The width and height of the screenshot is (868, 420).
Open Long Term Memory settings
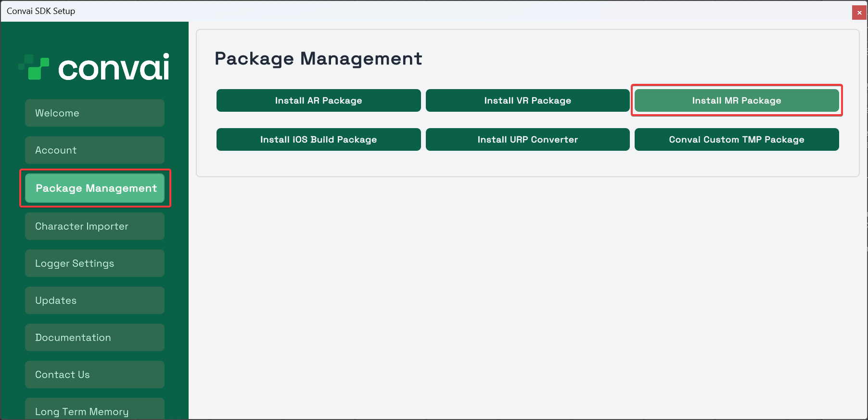click(95, 409)
